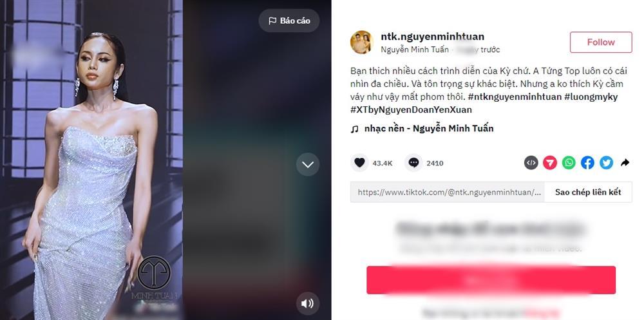Open ntk.nguyenminhtuan profile avatar

361,42
